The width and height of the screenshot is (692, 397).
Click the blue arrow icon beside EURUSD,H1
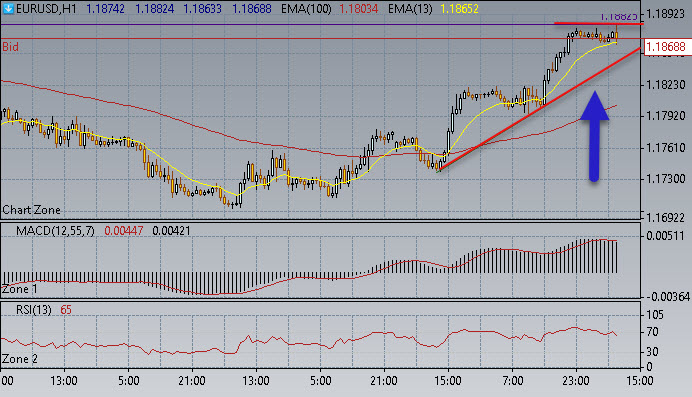(x=8, y=8)
